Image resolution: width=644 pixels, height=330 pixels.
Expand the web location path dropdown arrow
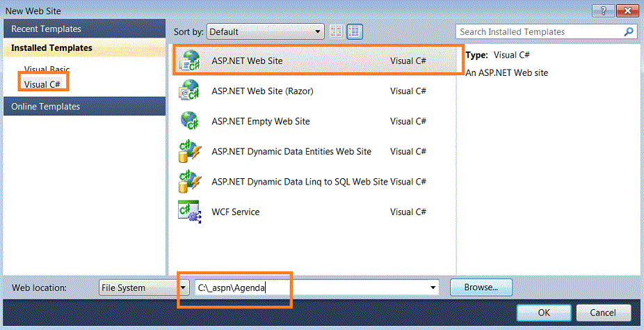[433, 288]
